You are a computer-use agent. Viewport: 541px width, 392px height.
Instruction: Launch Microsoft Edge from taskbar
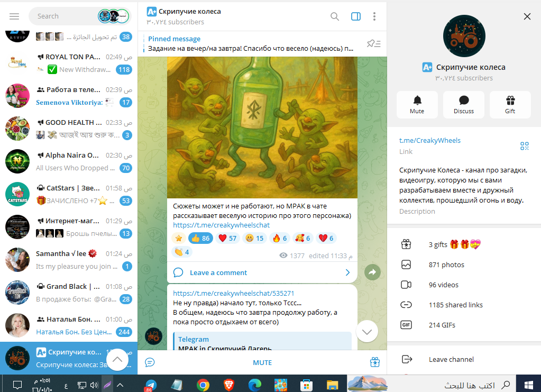pos(254,385)
